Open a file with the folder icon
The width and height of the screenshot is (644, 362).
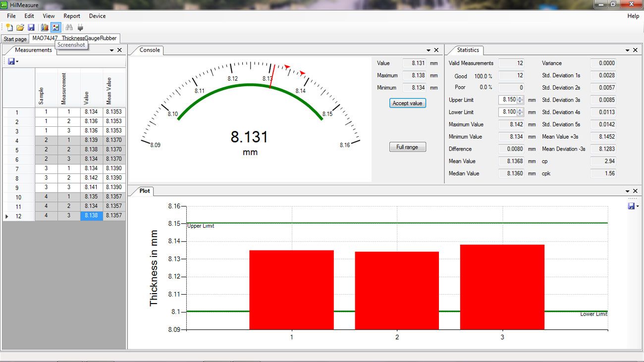click(20, 28)
